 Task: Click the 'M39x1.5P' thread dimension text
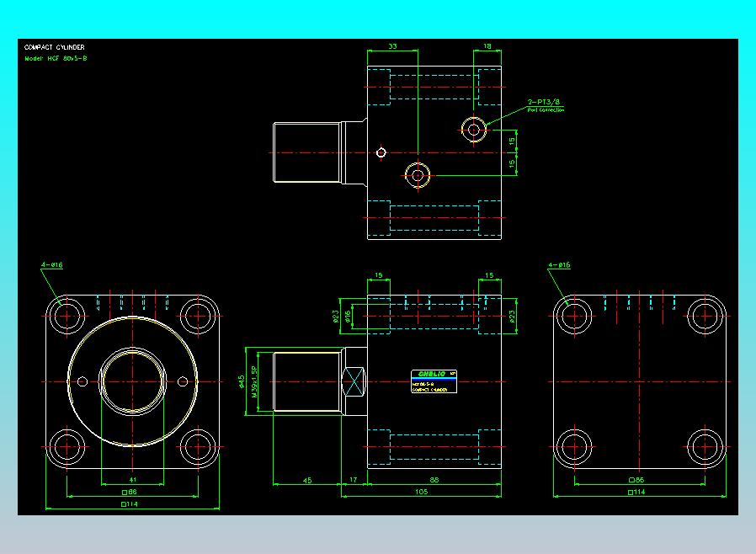coord(254,382)
